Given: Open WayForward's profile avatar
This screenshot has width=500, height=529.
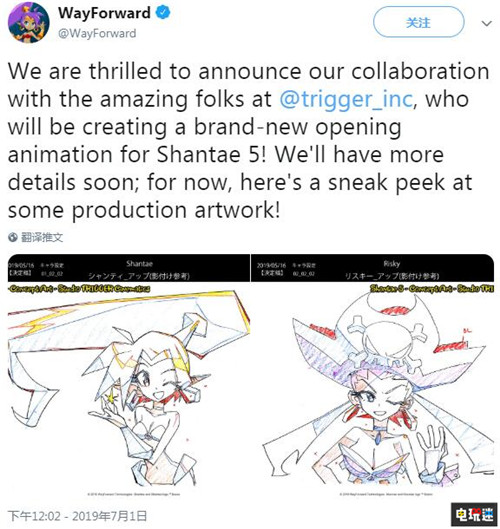Looking at the screenshot, I should 29,23.
